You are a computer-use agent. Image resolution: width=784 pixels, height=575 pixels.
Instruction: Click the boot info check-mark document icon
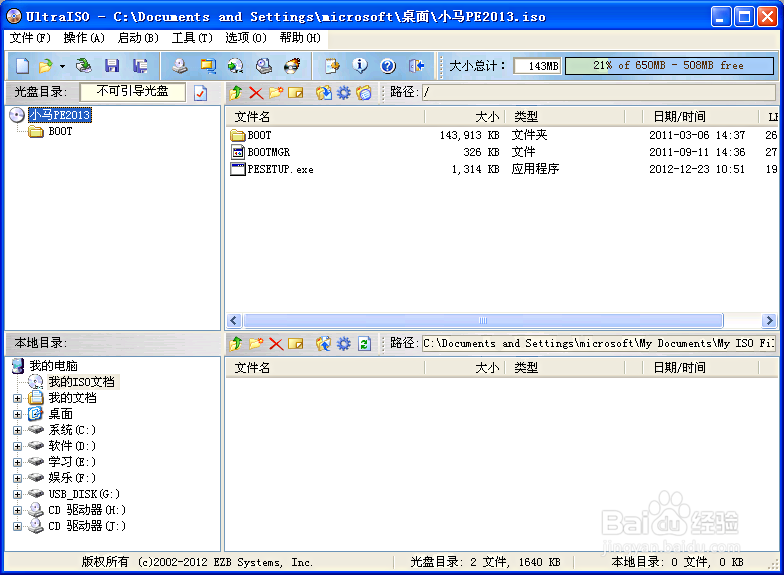pyautogui.click(x=200, y=92)
